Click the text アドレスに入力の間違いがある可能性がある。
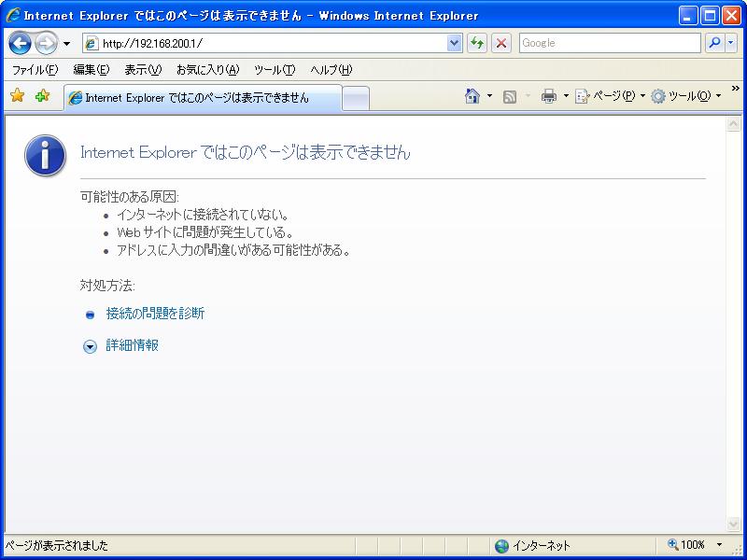The height and width of the screenshot is (560, 747). [x=233, y=250]
